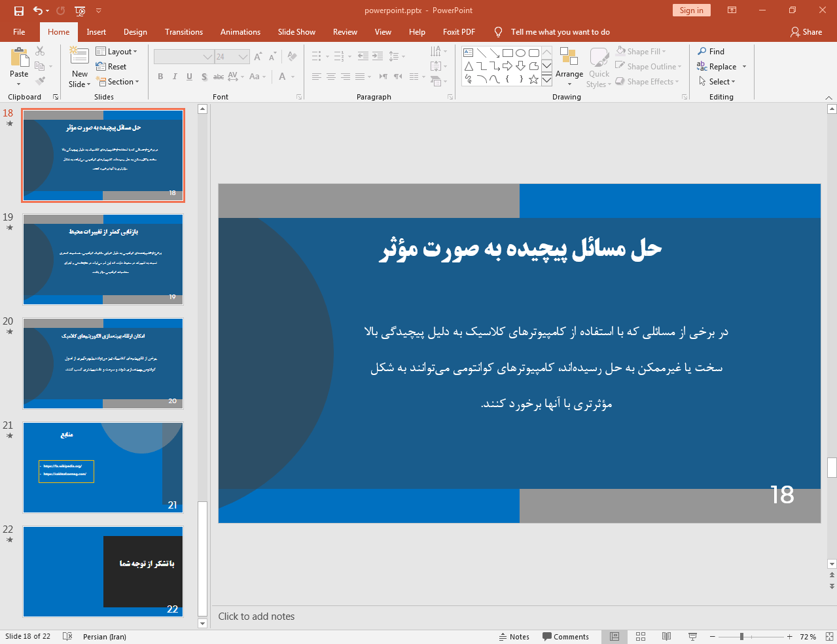Viewport: 837px width, 644px height.
Task: Open the Layout dropdown
Action: [x=116, y=51]
